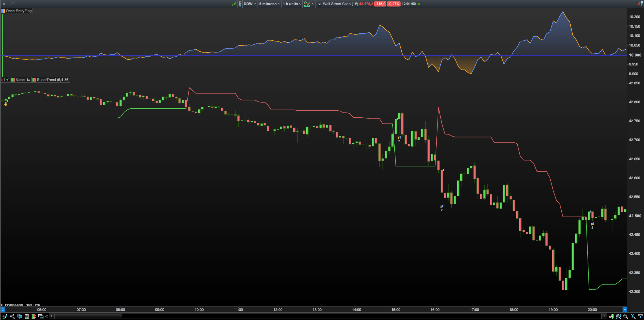The width and height of the screenshot is (644, 320).
Task: Open the DOW instrument dropdown
Action: pyautogui.click(x=250, y=4)
